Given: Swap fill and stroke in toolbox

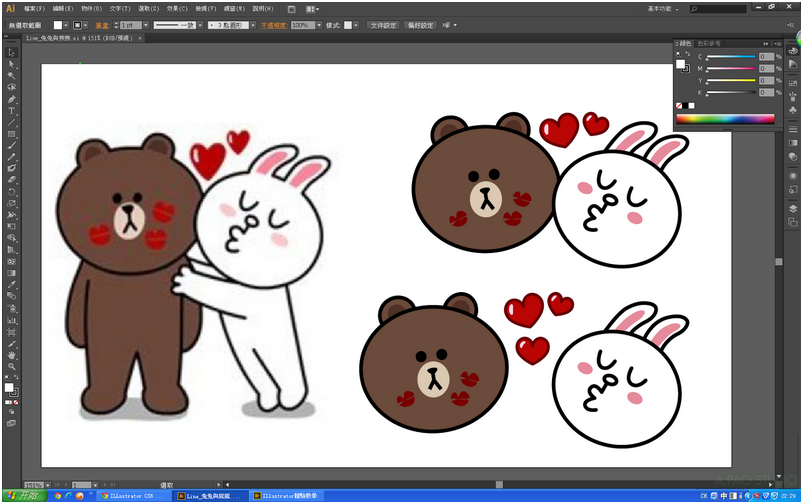Looking at the screenshot, I should click(16, 378).
